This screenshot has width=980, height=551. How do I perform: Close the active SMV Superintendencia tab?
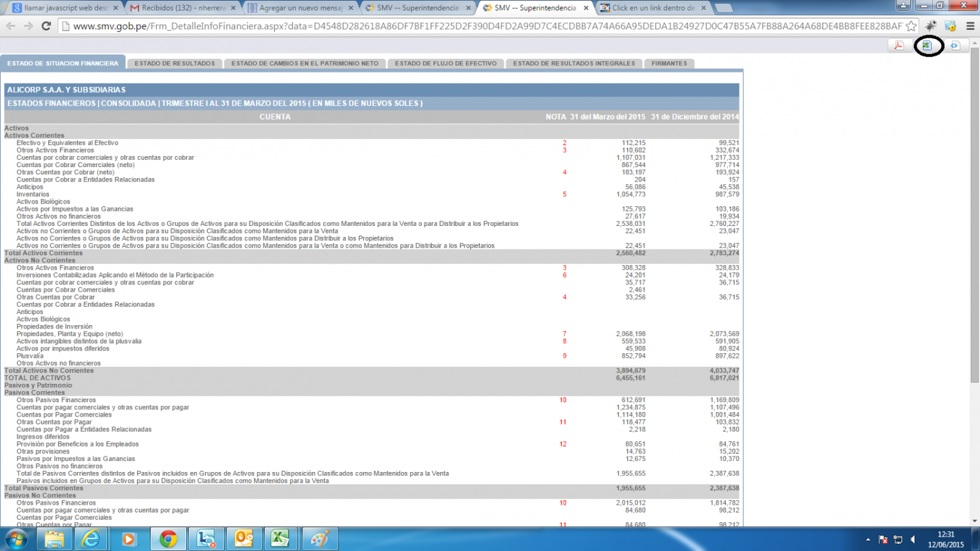586,8
